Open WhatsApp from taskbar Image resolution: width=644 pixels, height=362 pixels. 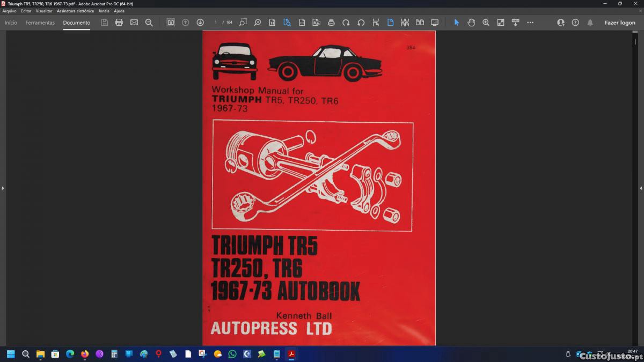232,354
